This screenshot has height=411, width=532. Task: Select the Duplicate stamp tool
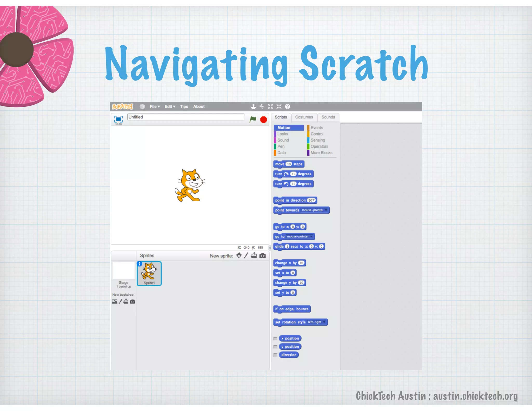click(x=253, y=107)
